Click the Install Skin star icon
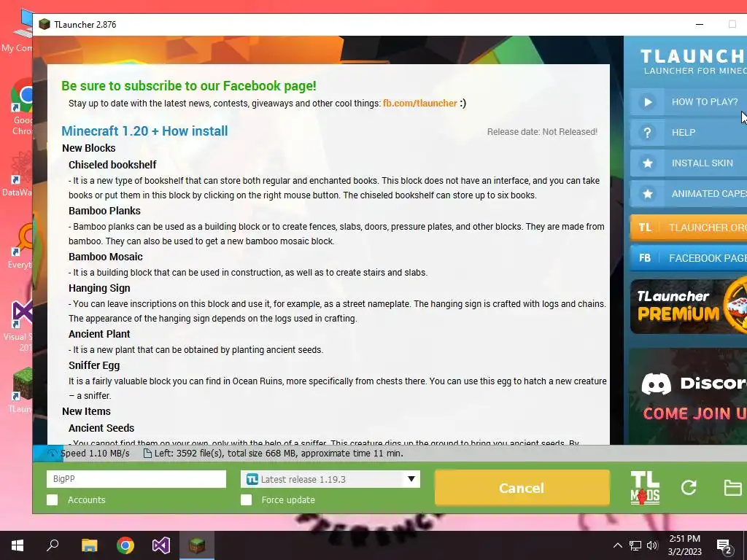Image resolution: width=747 pixels, height=560 pixels. [x=648, y=163]
